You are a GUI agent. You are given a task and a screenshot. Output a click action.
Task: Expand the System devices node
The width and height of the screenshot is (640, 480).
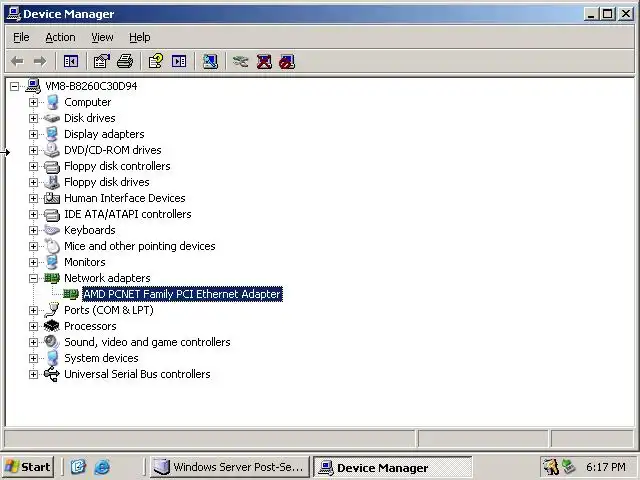pyautogui.click(x=33, y=358)
